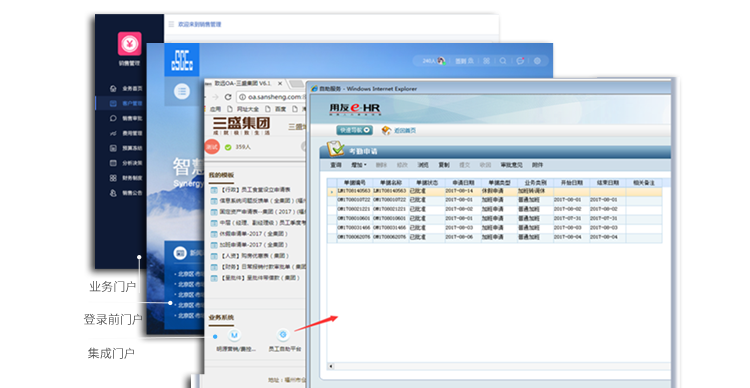
Task: Click the settings gear in blue header
Action: [537, 61]
